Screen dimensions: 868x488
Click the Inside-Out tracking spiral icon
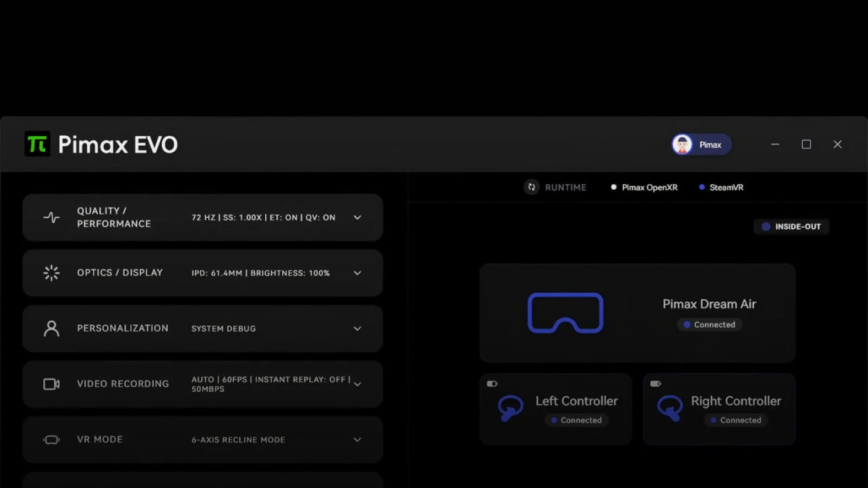point(766,227)
